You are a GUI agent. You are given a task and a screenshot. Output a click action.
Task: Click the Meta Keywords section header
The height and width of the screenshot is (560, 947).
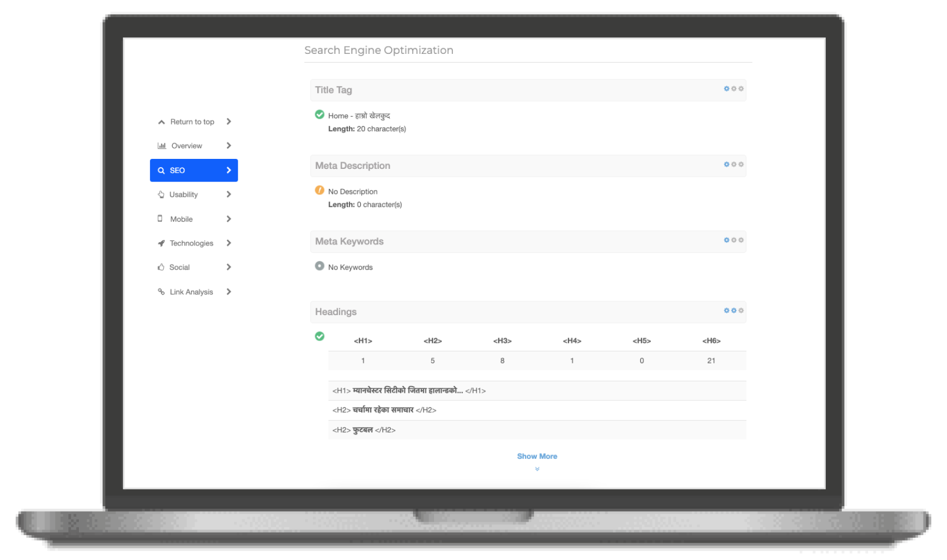[x=528, y=241]
